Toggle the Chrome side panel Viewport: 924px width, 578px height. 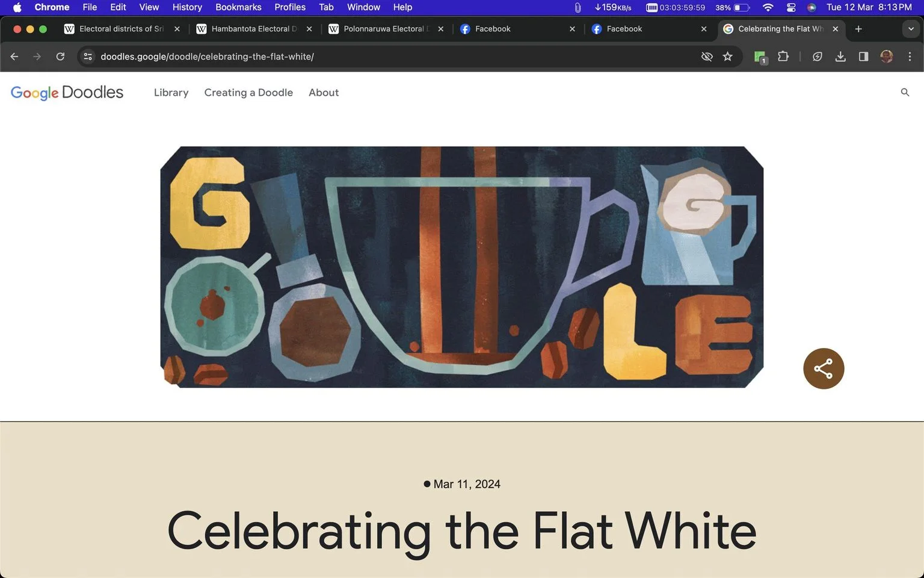click(x=863, y=57)
